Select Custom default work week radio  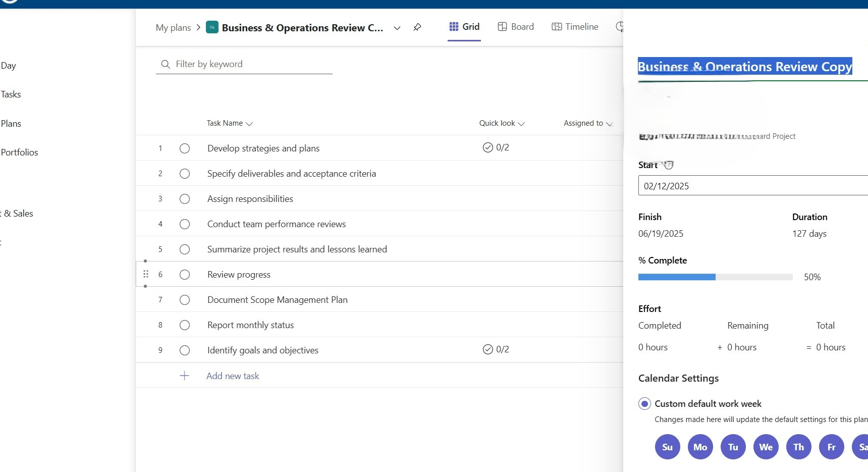(644, 404)
